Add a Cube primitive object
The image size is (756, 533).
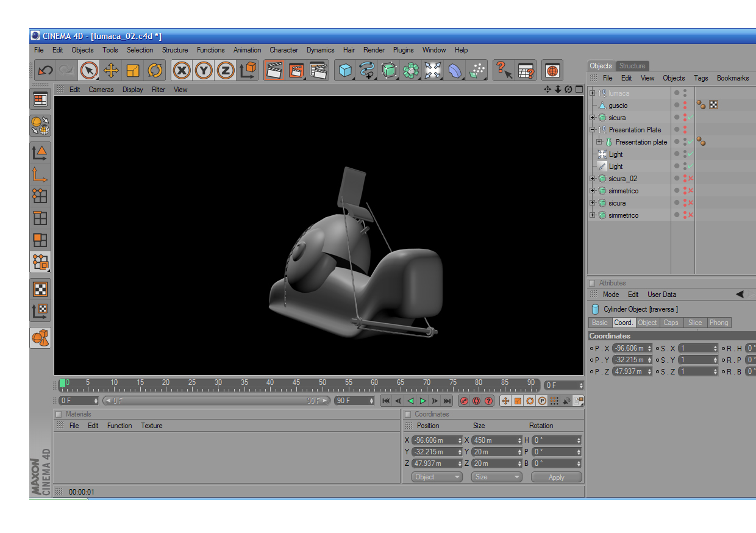[x=346, y=71]
